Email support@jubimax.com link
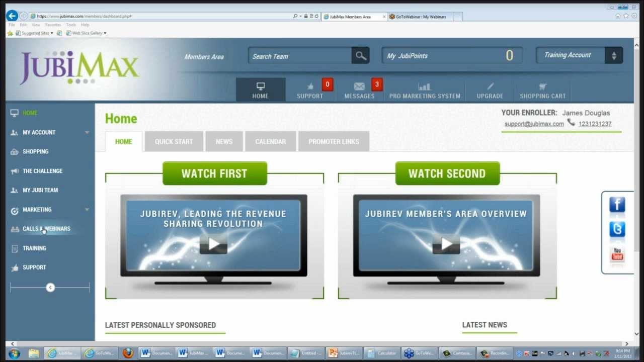 click(534, 124)
